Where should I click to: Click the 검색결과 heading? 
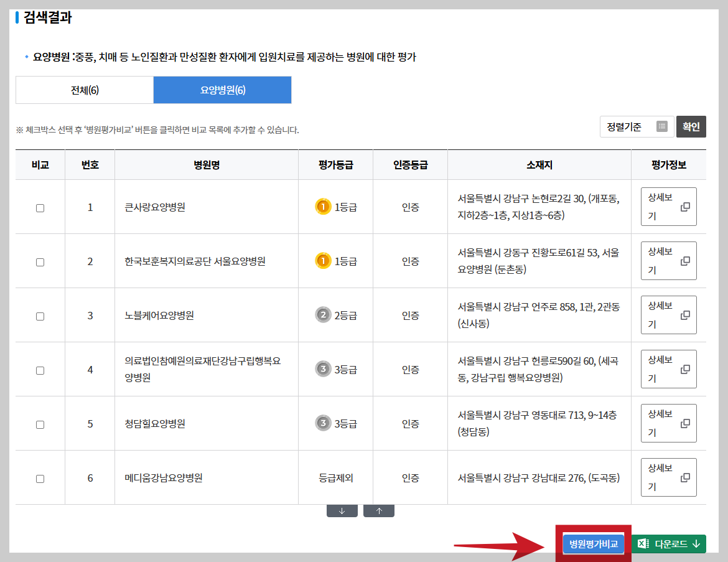47,17
